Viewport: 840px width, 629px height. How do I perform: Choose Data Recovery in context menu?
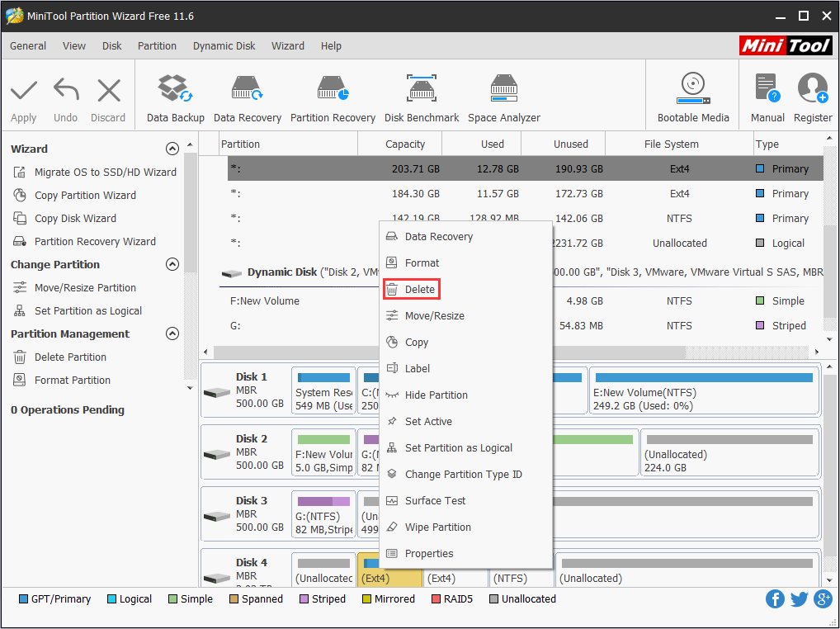pos(465,237)
